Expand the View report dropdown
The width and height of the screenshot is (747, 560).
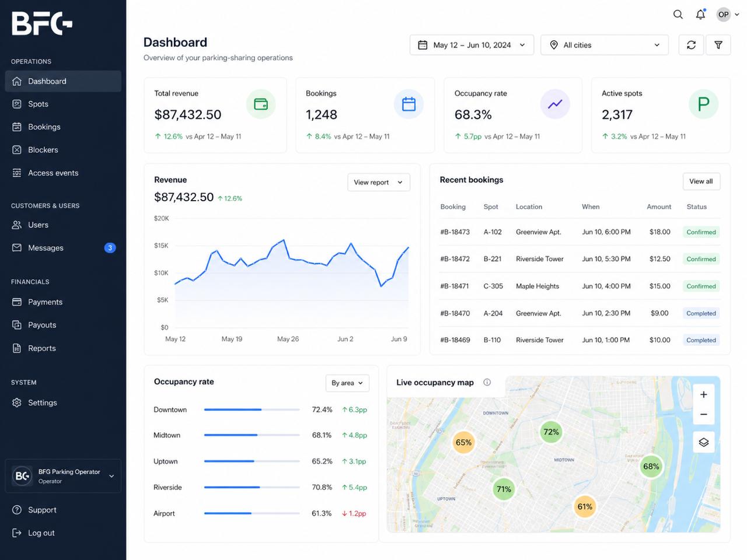point(379,182)
